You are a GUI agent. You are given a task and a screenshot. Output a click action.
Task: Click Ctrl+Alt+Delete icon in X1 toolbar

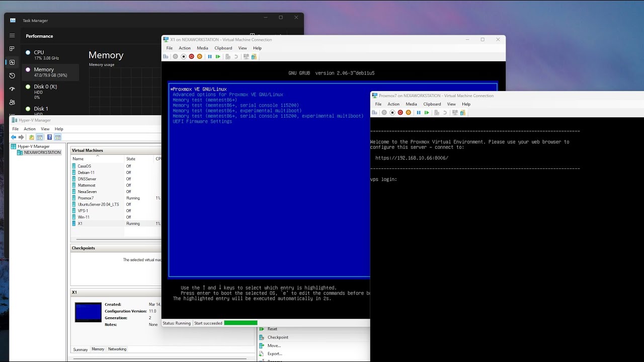[166, 56]
